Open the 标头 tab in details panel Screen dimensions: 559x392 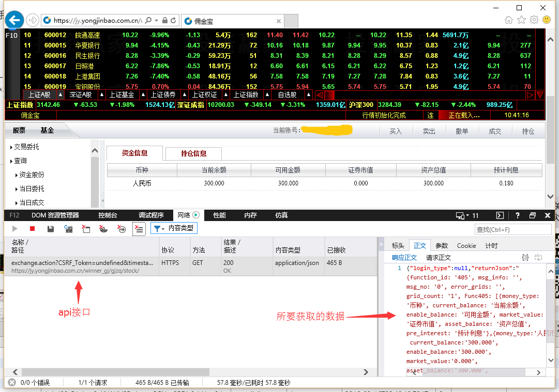[x=398, y=246]
